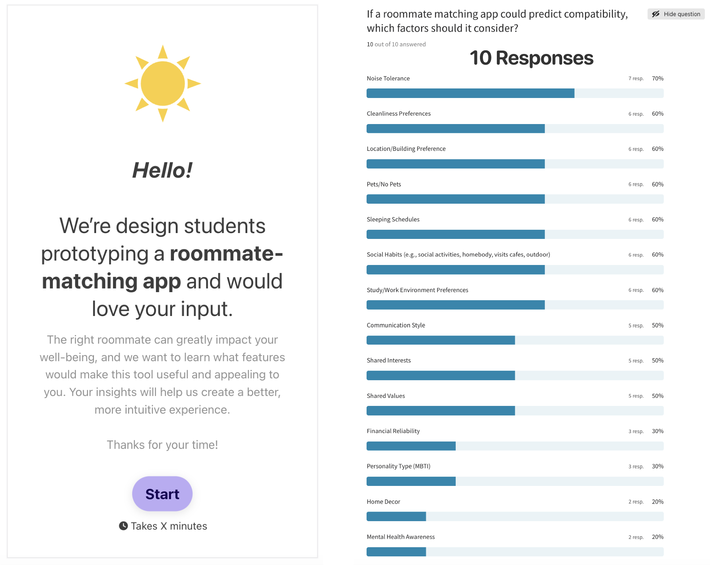Click the Pets/No Pets result bar
Image resolution: width=728 pixels, height=574 pixels.
515,199
